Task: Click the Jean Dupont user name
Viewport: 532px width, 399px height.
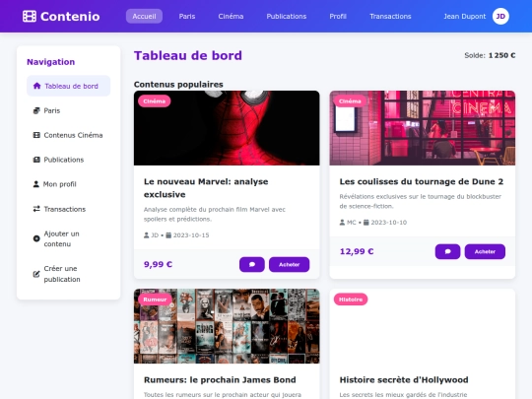Action: [464, 17]
